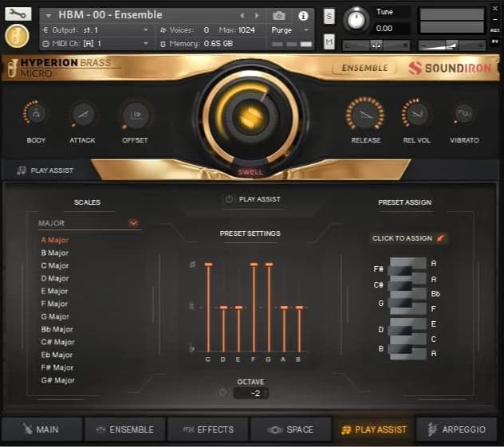
Task: Click the F note preset slider
Action: click(x=254, y=307)
